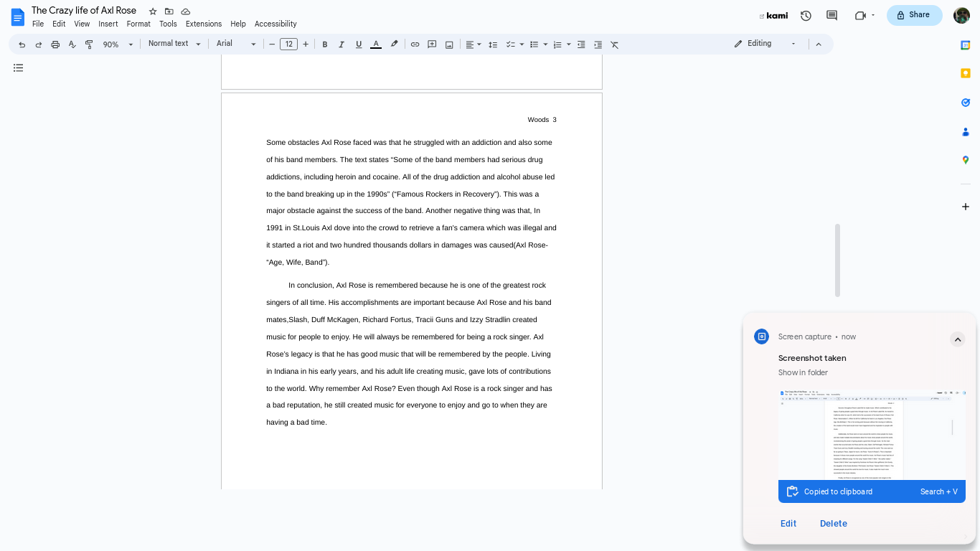Expand the checklist options arrow
This screenshot has width=980, height=551.
coord(522,44)
